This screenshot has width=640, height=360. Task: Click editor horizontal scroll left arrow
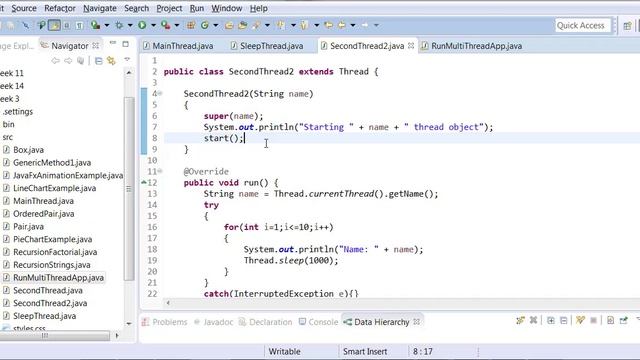click(x=168, y=303)
